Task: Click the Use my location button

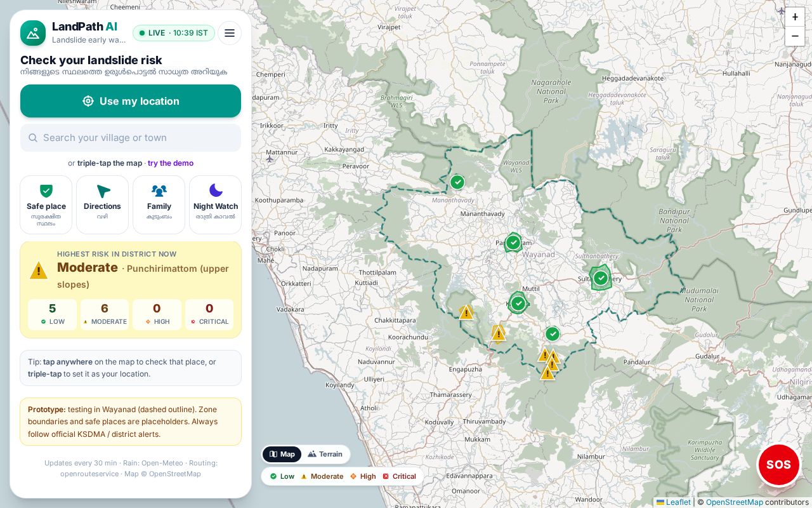Action: (x=131, y=101)
